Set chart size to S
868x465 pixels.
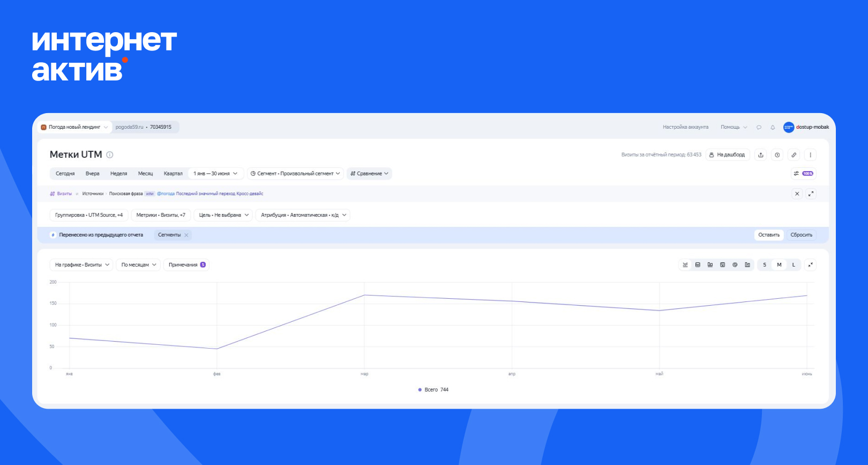pos(765,265)
